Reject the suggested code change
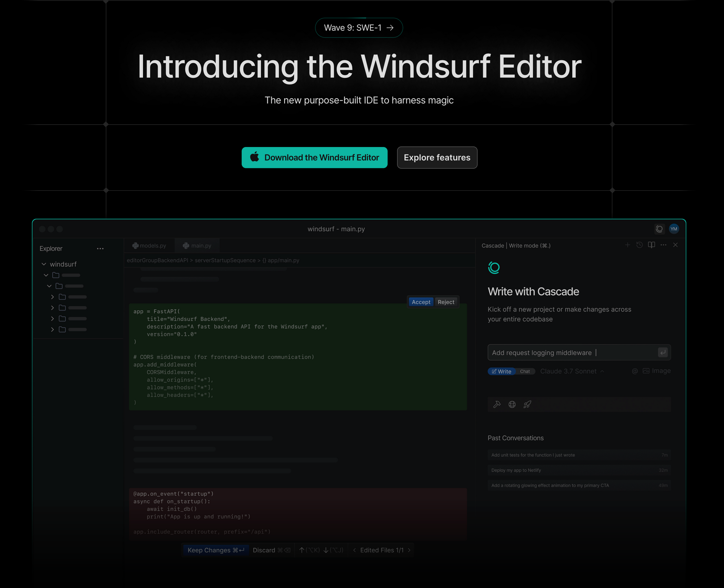 click(446, 302)
